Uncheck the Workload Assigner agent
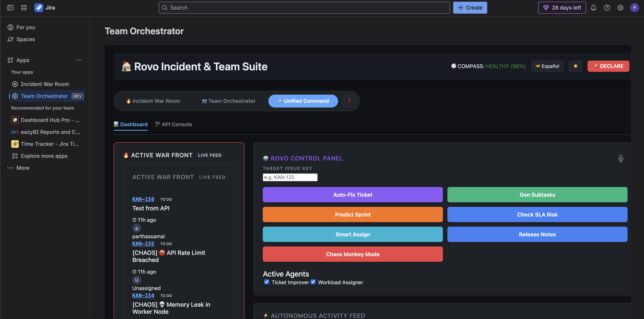Image resolution: width=644 pixels, height=319 pixels. click(x=313, y=282)
